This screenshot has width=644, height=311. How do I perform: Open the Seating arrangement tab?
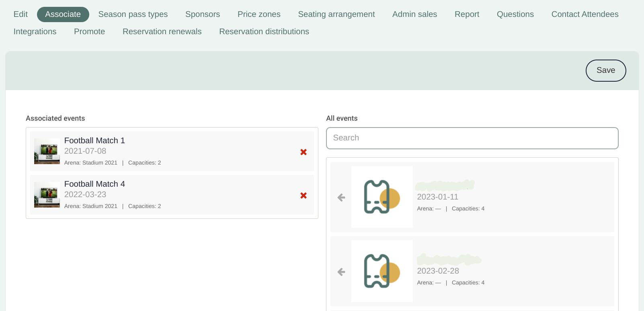[336, 14]
